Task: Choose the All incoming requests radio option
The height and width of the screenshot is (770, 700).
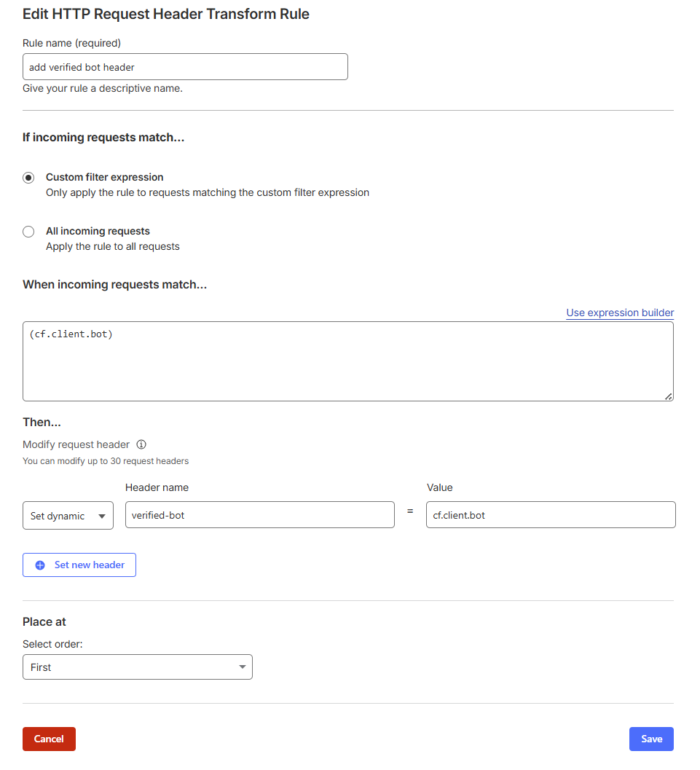Action: [28, 232]
